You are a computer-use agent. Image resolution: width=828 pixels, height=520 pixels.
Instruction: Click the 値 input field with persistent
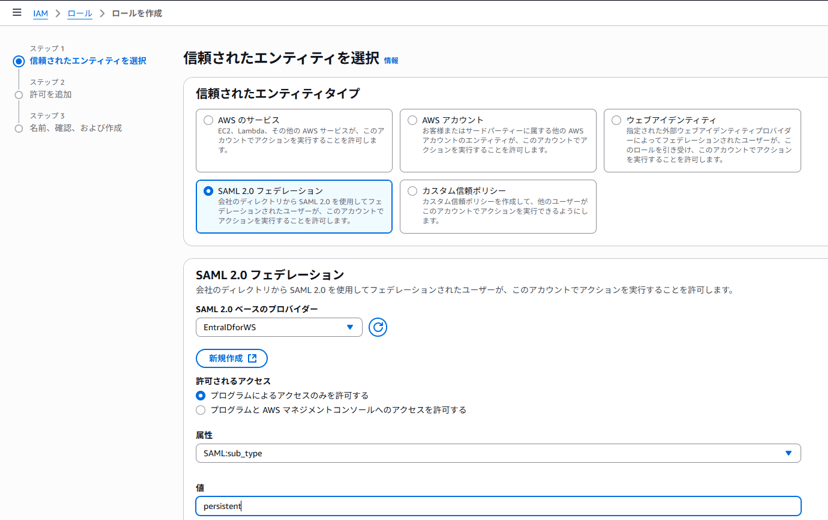(497, 506)
